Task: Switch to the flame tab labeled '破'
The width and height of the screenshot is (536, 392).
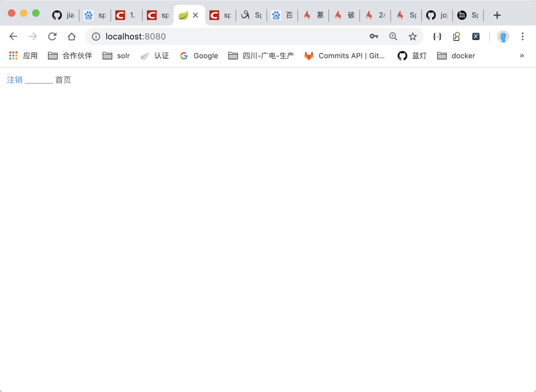Action: point(344,15)
